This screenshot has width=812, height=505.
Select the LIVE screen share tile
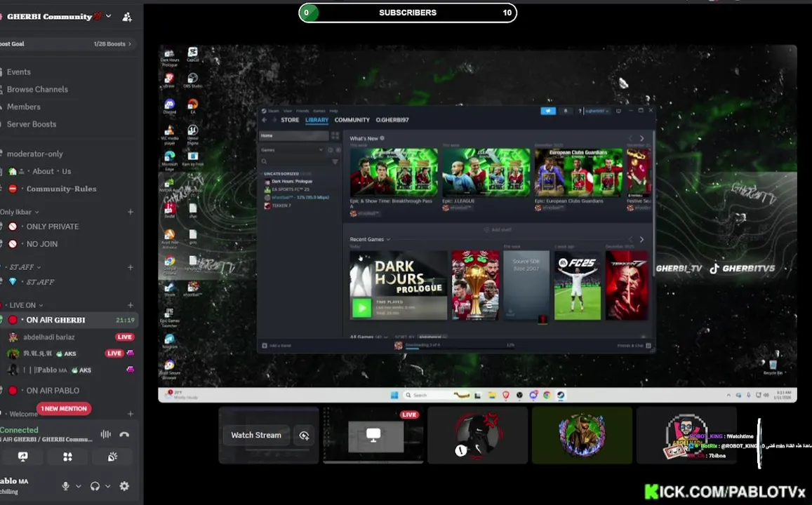coord(373,435)
